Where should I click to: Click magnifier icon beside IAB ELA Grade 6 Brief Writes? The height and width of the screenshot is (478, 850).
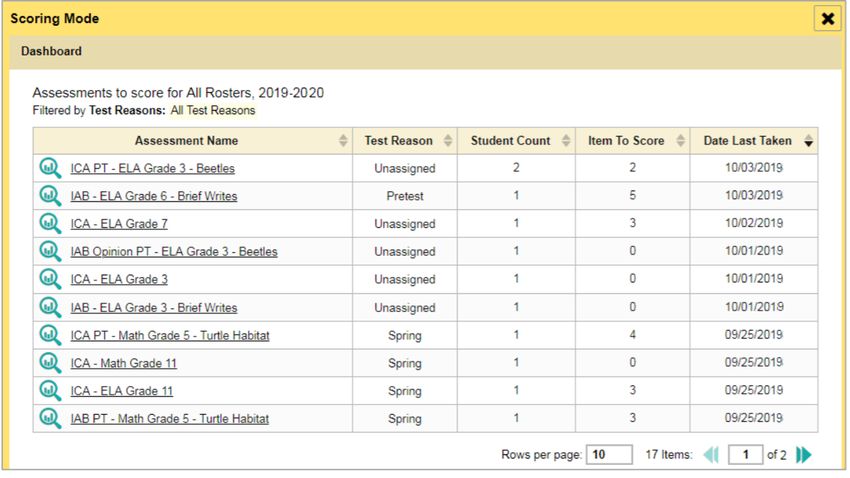[50, 196]
